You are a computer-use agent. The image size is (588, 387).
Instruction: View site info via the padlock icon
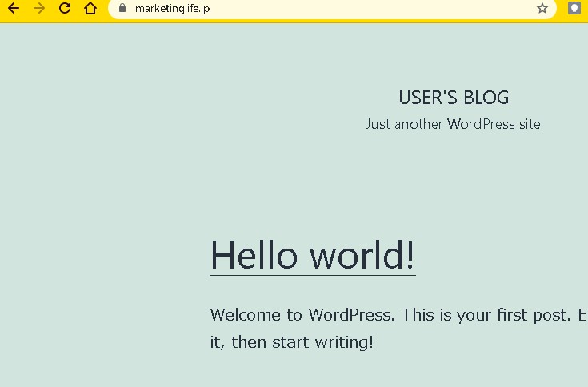[x=122, y=9]
